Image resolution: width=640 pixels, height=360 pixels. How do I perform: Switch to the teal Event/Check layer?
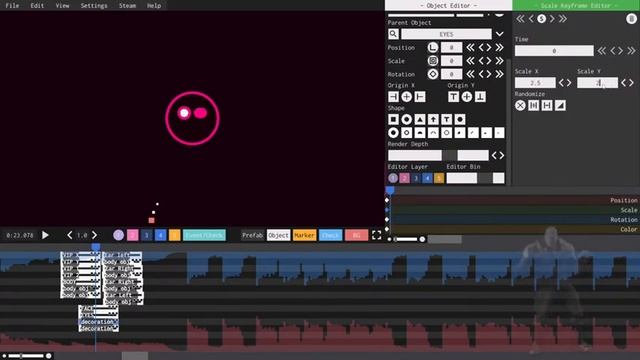[204, 235]
